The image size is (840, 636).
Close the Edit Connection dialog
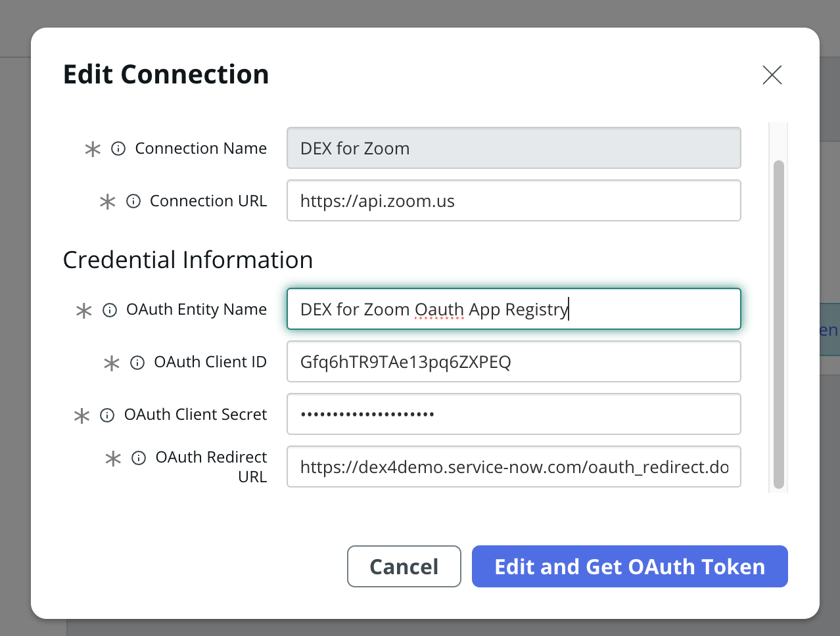coord(772,75)
